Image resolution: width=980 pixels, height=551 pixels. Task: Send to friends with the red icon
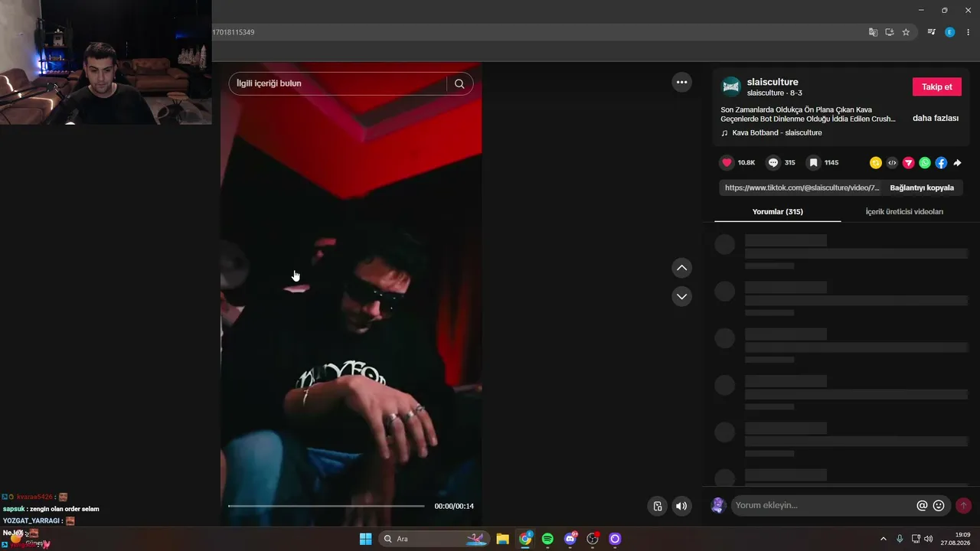[x=909, y=163]
